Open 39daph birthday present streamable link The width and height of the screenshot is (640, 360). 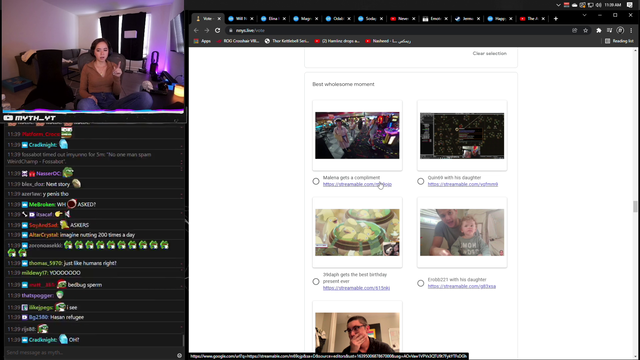356,288
